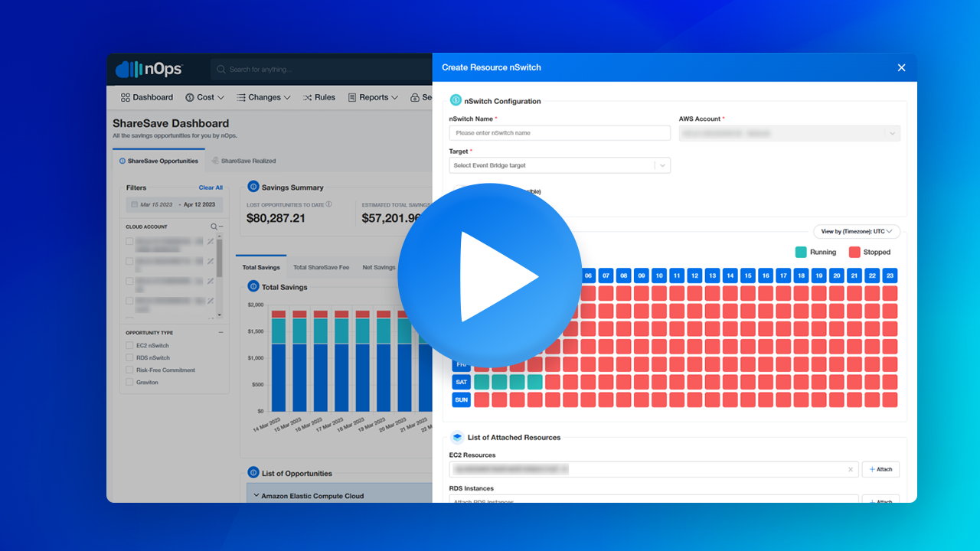The width and height of the screenshot is (980, 551).
Task: Clear the EC2 Resources field with X
Action: (851, 469)
